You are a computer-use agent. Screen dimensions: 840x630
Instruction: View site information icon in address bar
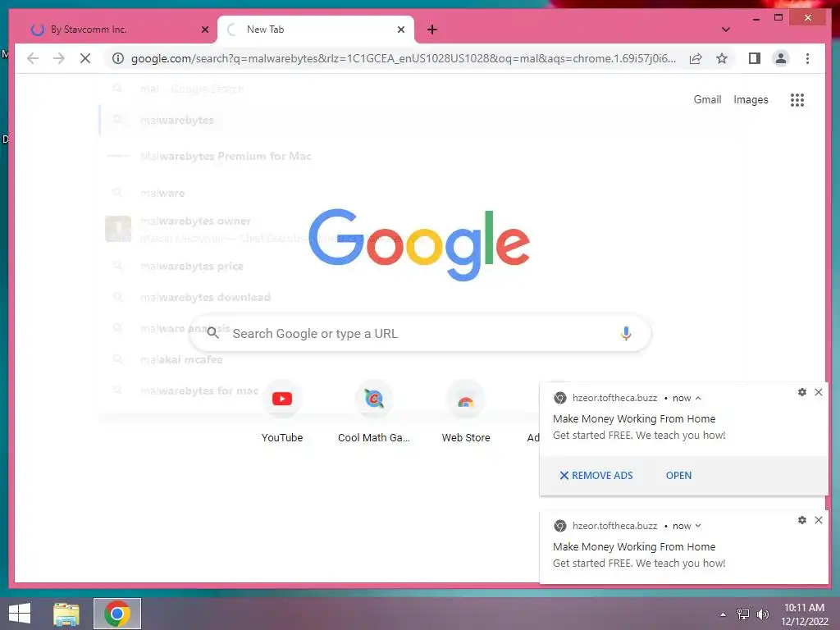118,58
